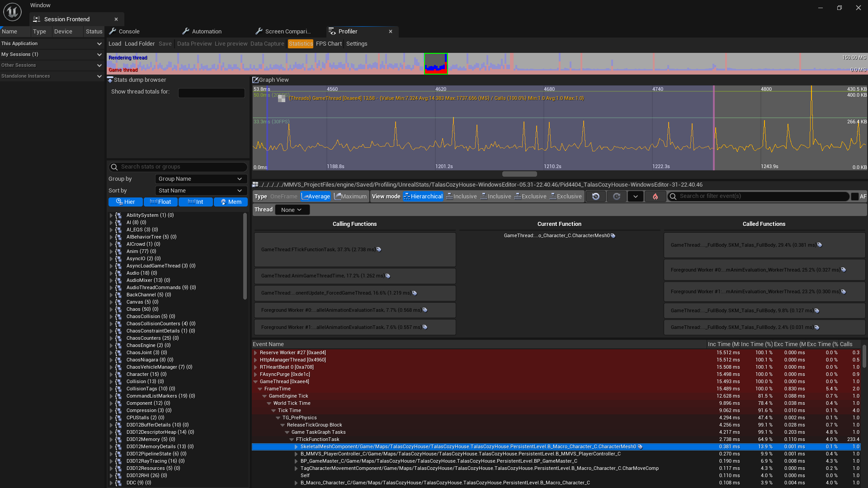Open the profiler Settings
The image size is (868, 488).
point(357,44)
